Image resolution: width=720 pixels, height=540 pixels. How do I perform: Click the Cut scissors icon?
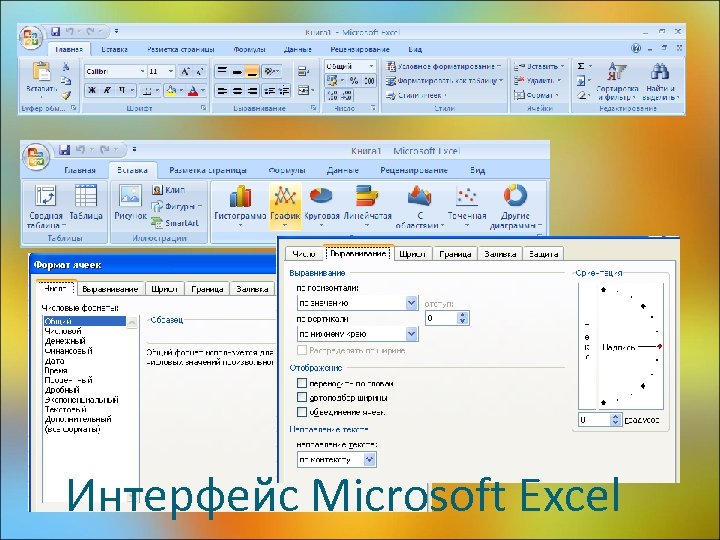pos(66,67)
